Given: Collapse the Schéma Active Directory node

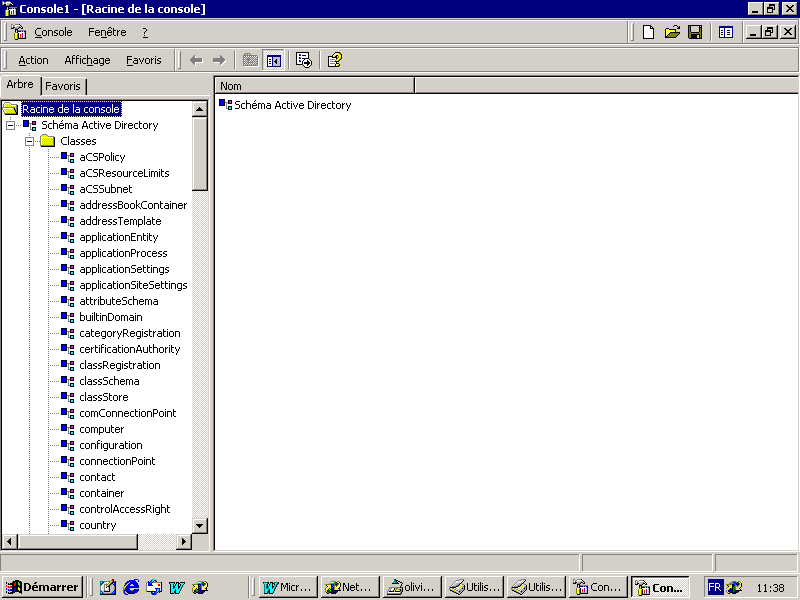Looking at the screenshot, I should pyautogui.click(x=11, y=125).
